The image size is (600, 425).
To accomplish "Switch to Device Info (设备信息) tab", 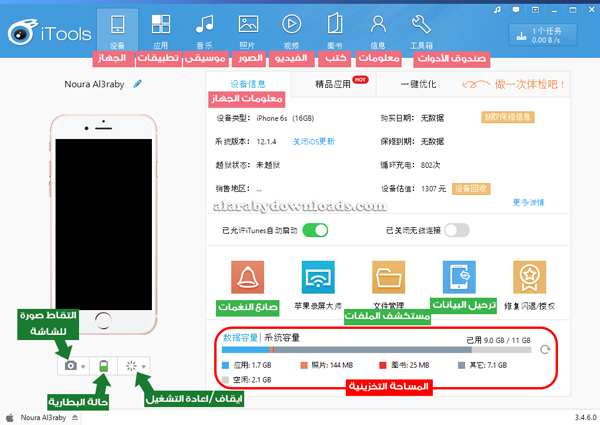I will point(248,84).
